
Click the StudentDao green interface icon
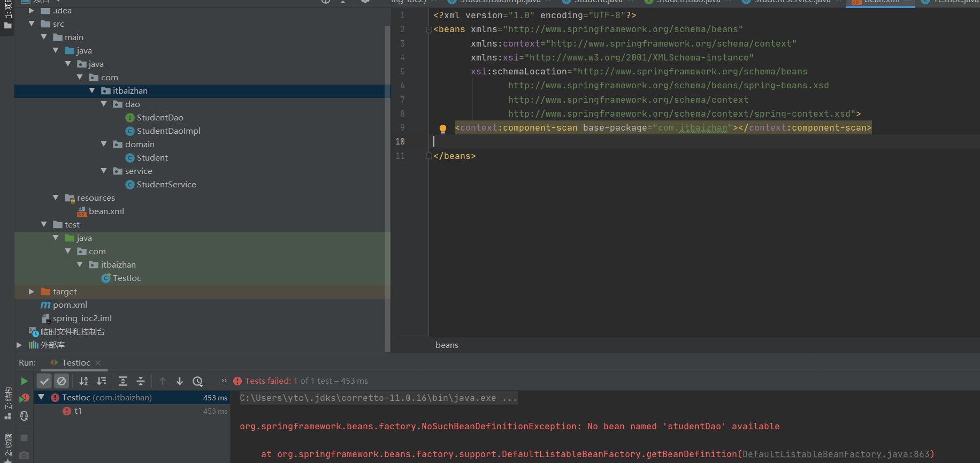[130, 118]
